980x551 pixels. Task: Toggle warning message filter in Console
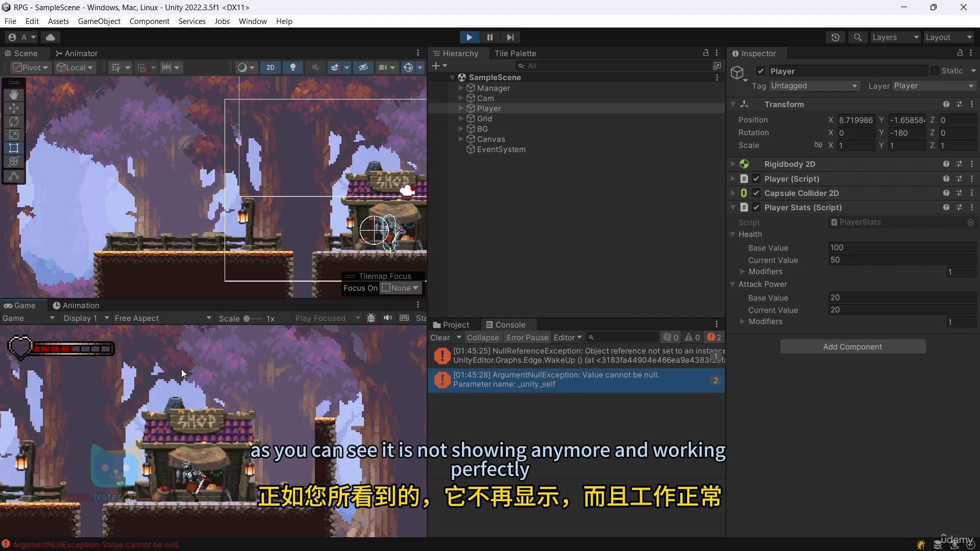coord(693,337)
